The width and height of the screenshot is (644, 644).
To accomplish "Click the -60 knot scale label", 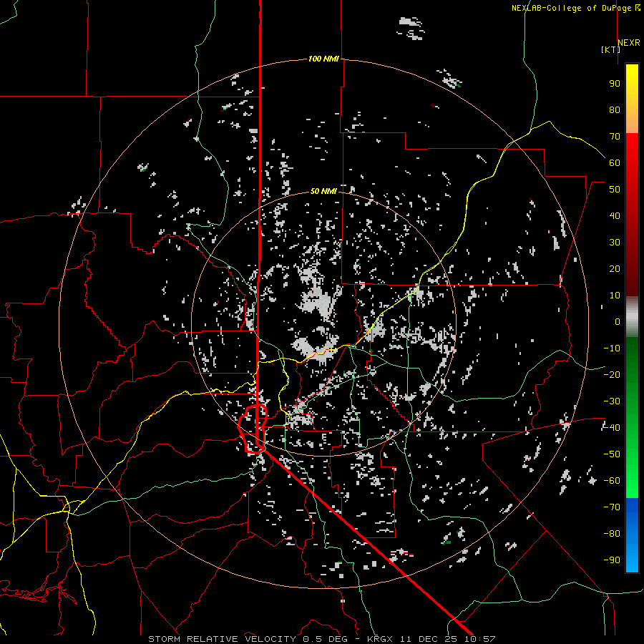I will coord(612,481).
